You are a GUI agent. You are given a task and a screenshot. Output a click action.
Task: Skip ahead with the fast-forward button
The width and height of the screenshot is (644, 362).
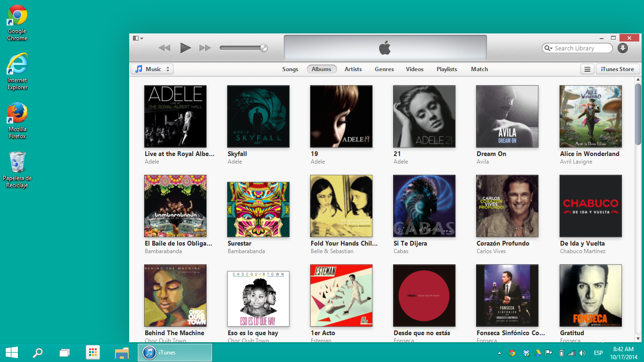tap(205, 48)
